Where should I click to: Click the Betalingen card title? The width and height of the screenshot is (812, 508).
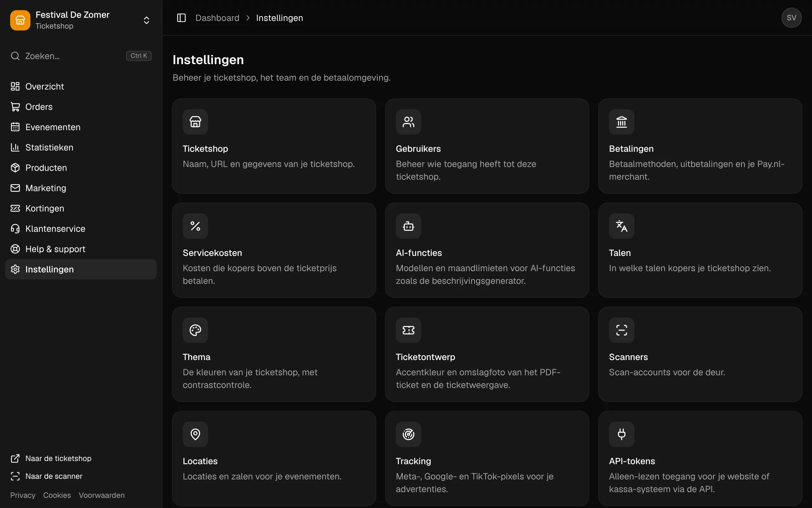click(x=631, y=149)
